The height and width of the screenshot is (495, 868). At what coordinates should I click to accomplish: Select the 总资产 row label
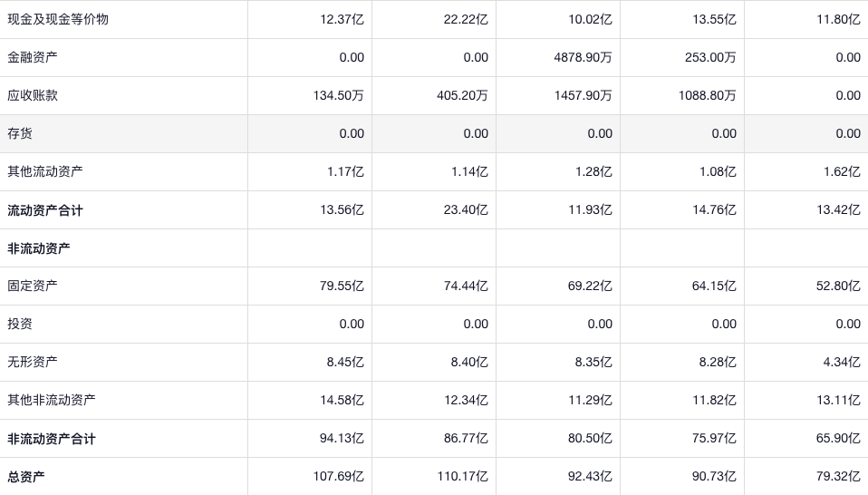(26, 477)
